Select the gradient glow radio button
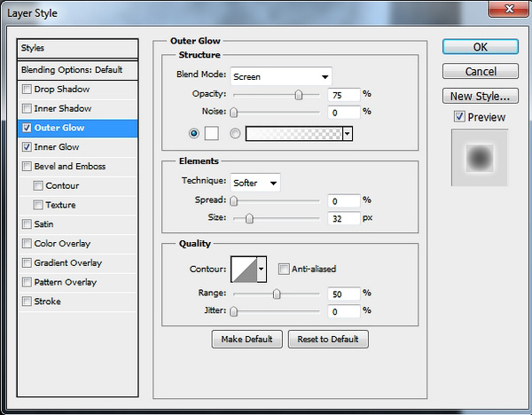Screen dimensions: 532x415 click(x=235, y=133)
